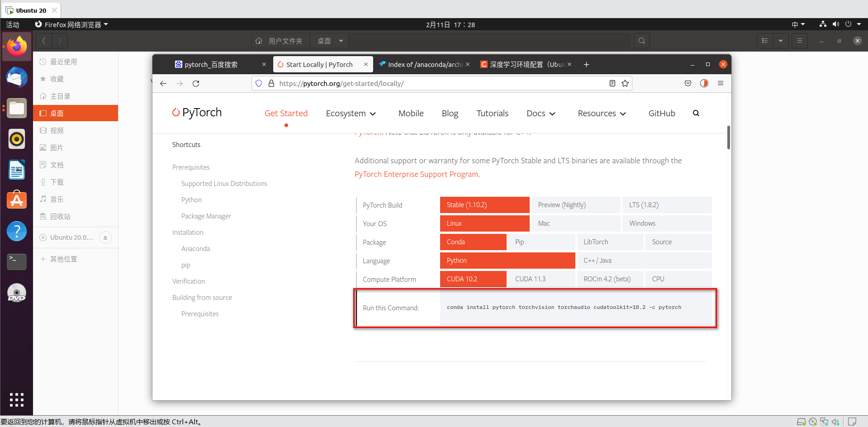
Task: Open the PyTorch site search magnifier
Action: (x=696, y=113)
